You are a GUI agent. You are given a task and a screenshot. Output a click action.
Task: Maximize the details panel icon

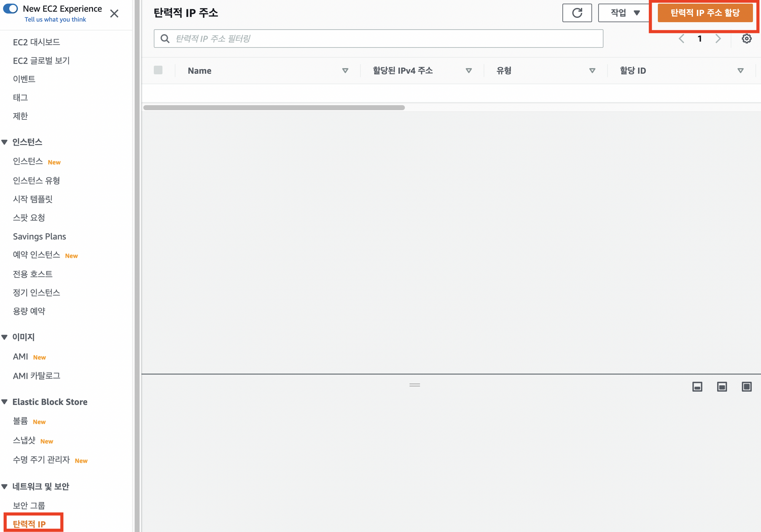(747, 387)
